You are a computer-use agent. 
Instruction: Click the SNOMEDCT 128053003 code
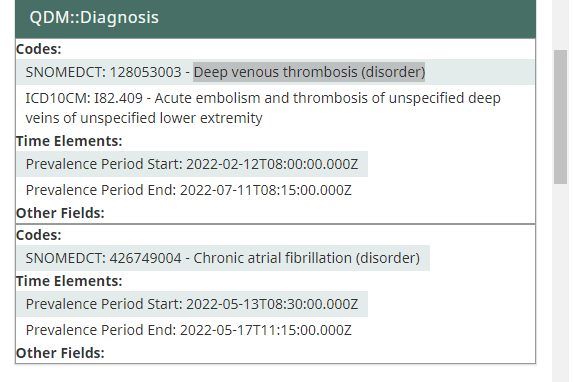103,72
